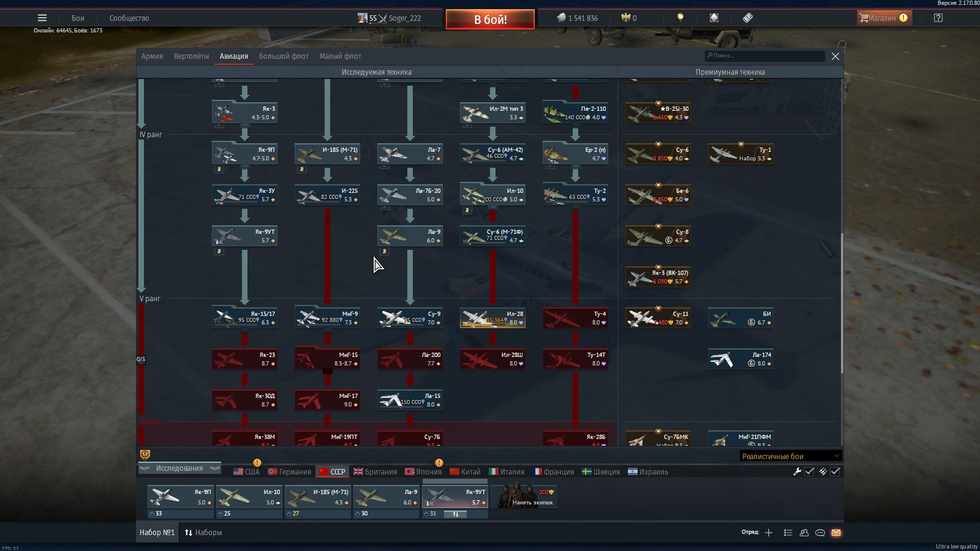Open the Battle Pass BP icon
The height and width of the screenshot is (551, 980).
(x=748, y=18)
